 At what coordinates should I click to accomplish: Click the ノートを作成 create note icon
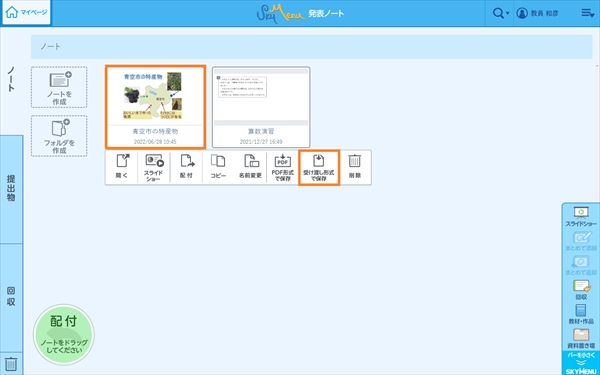[59, 87]
